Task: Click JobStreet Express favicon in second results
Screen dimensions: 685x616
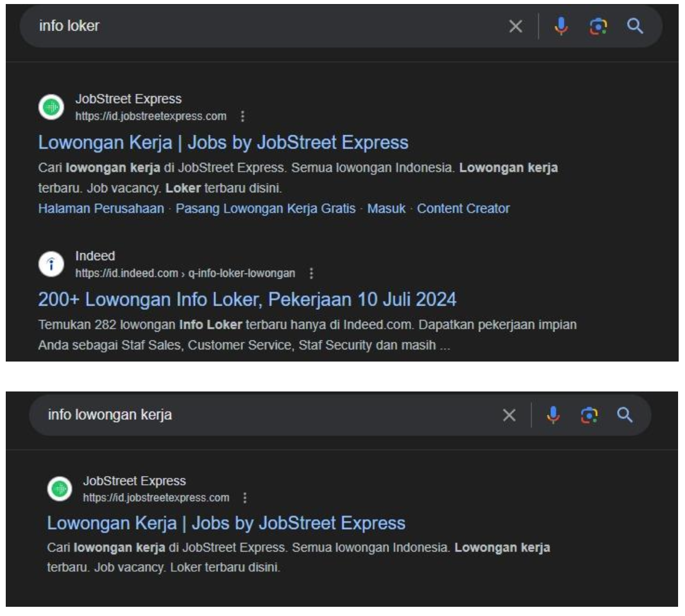Action: pos(60,488)
